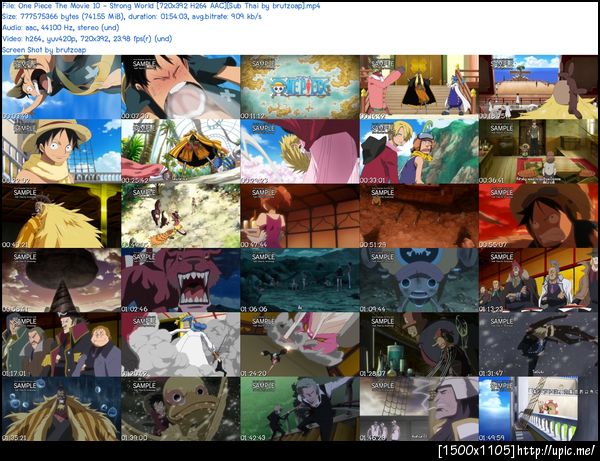Open the thumbnail of the blue-haired figure in smoke
Image resolution: width=600 pixels, height=461 pixels.
[181, 344]
